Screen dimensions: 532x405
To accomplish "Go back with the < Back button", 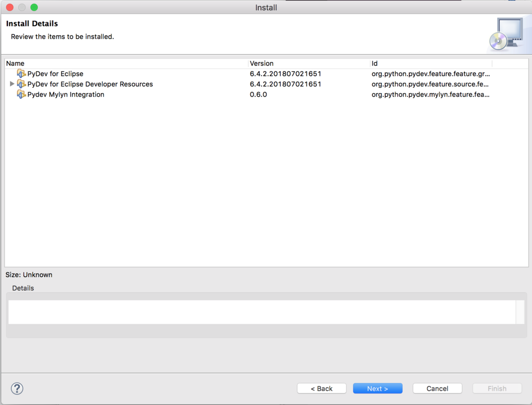I will point(322,388).
